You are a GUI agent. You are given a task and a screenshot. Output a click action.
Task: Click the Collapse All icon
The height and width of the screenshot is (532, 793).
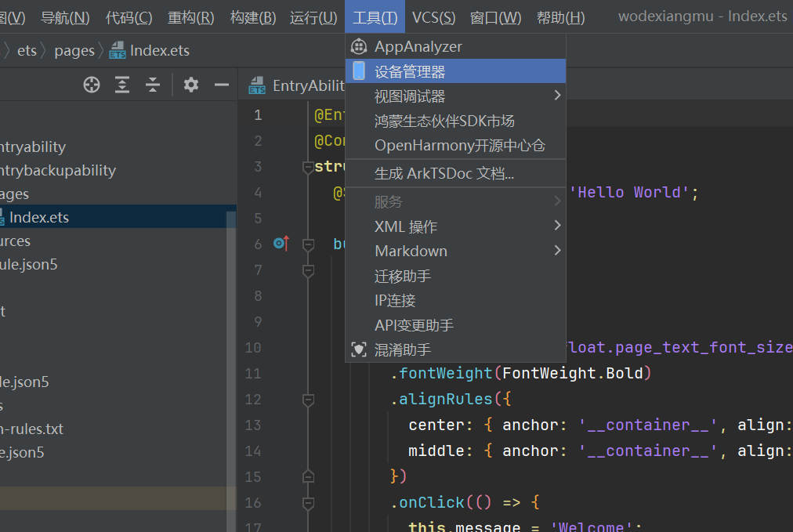(x=153, y=85)
